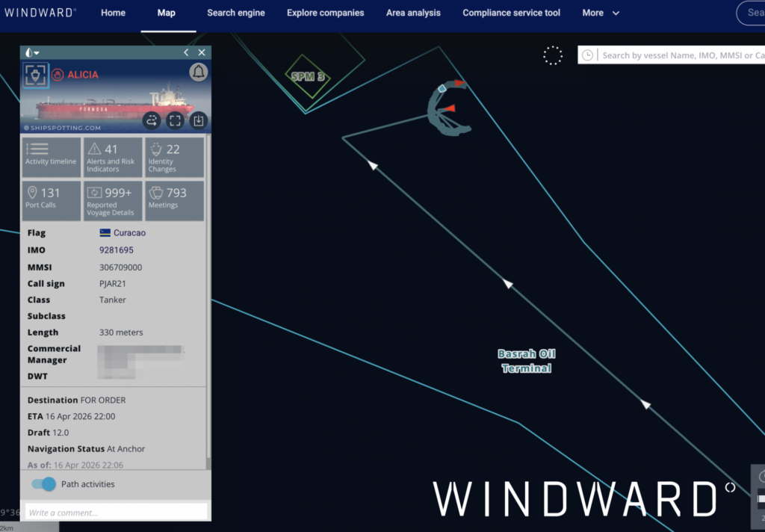Click the WINDWARD logo
This screenshot has height=532, width=765.
(x=40, y=12)
